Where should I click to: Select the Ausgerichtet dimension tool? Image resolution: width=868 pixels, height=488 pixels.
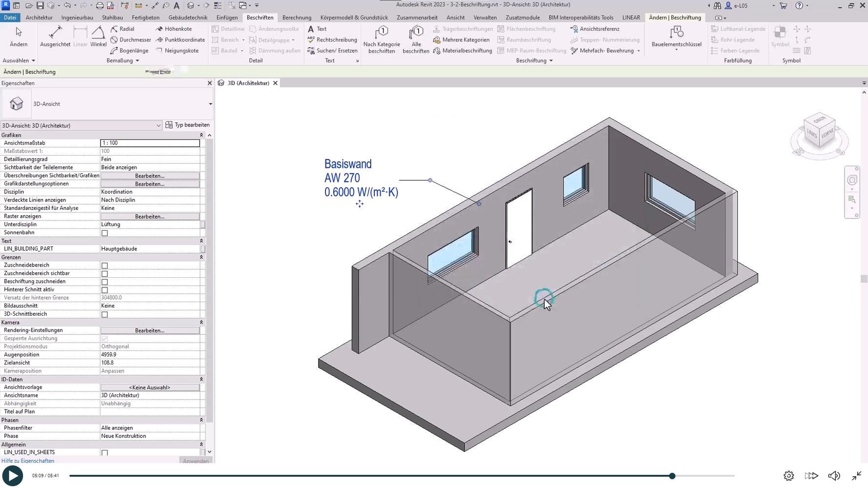click(55, 36)
